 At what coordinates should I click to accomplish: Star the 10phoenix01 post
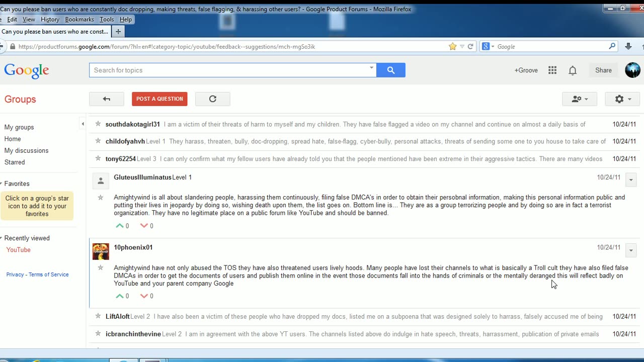(101, 268)
